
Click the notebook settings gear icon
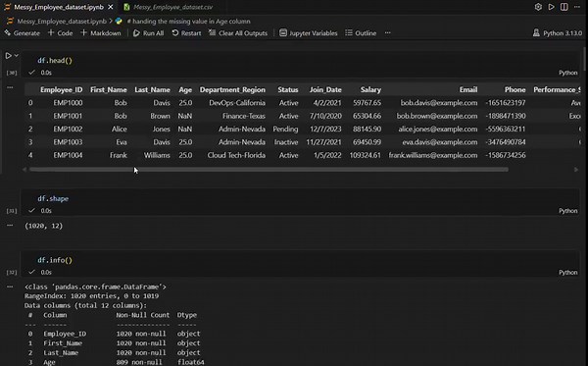point(538,7)
